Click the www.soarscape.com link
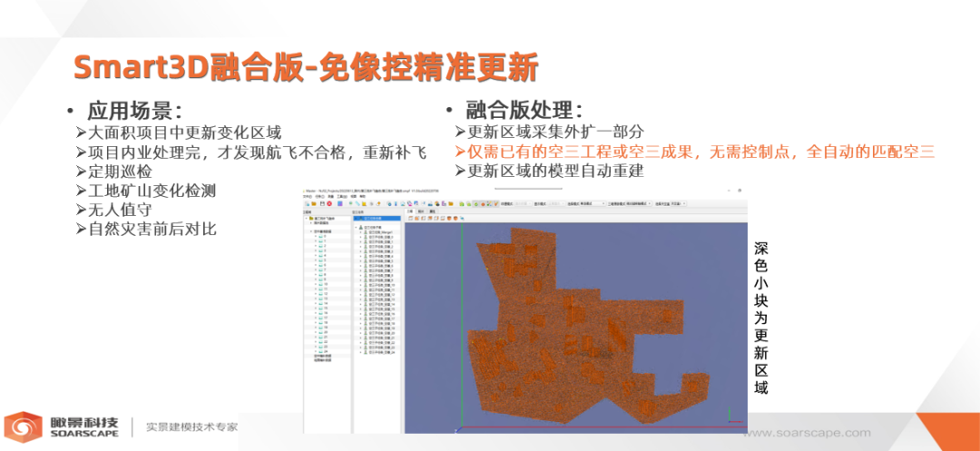Viewport: 980px width, 451px height. [x=807, y=433]
